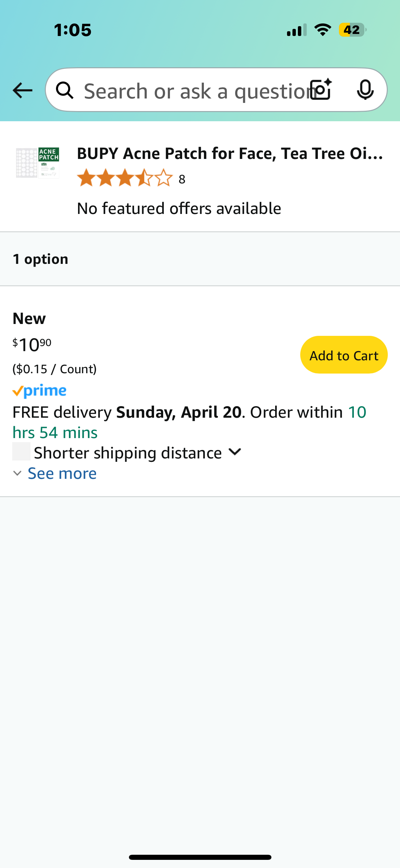The height and width of the screenshot is (868, 400).
Task: Type in the Search or ask field
Action: (x=193, y=91)
